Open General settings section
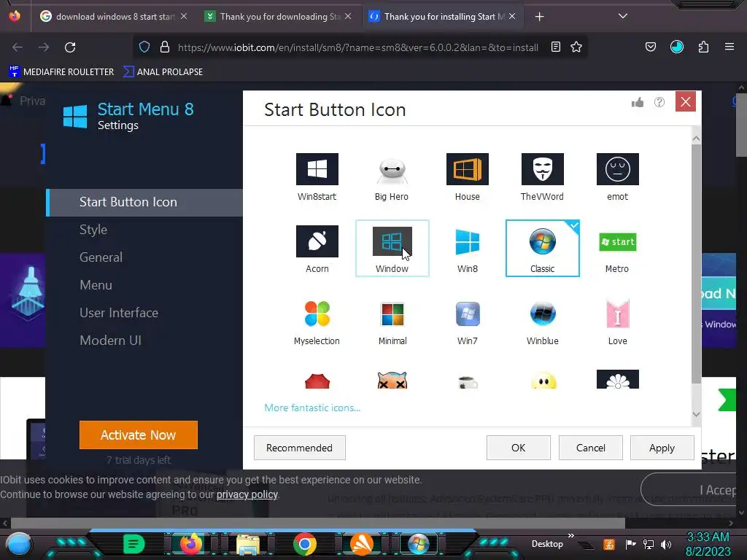The image size is (747, 560). coord(101,257)
